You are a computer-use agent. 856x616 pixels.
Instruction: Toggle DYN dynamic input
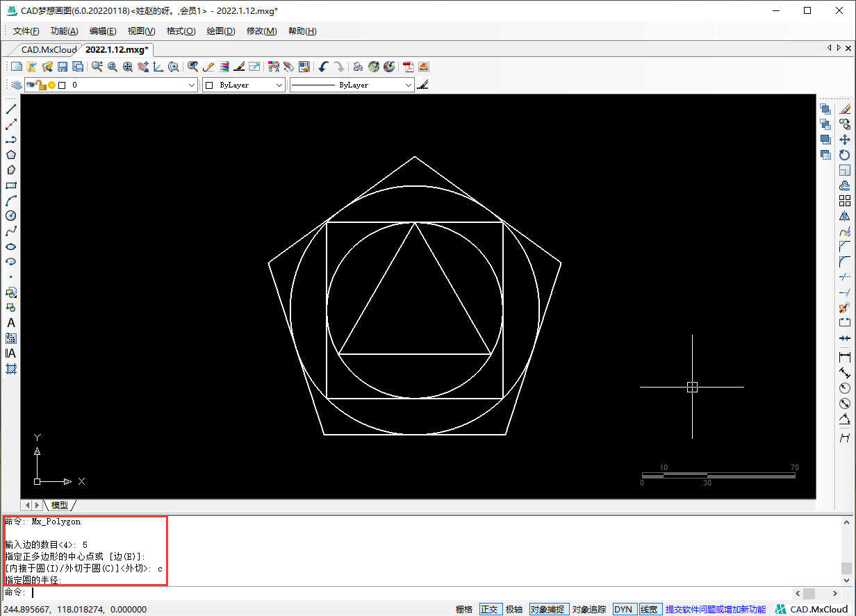pos(623,609)
